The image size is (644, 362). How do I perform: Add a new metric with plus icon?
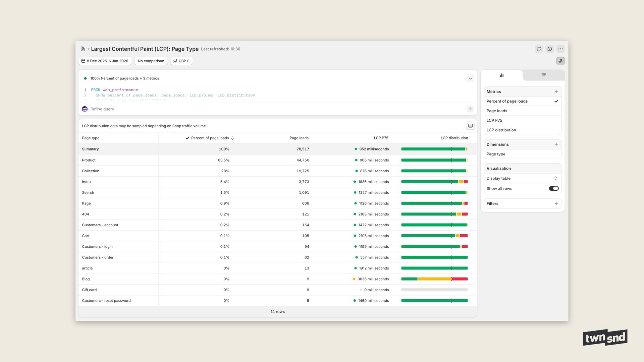point(556,92)
